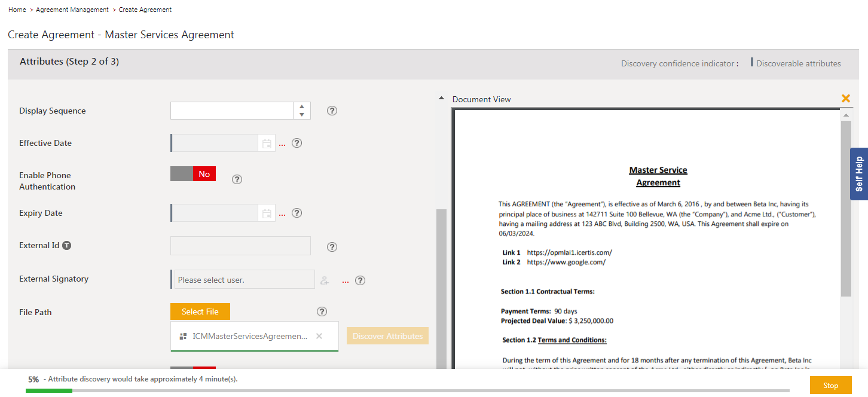This screenshot has height=397, width=868.
Task: Open the Expiry Date calendar picker
Action: (267, 213)
